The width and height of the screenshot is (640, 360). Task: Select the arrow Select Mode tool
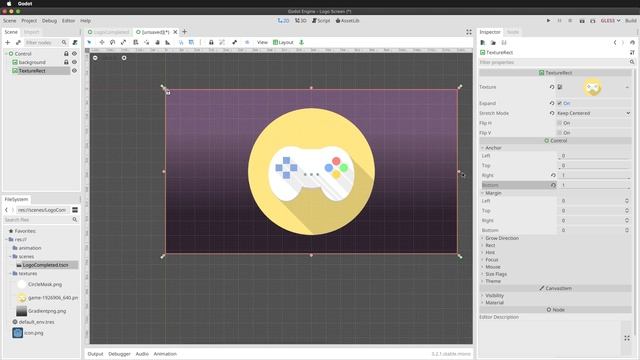click(x=89, y=42)
